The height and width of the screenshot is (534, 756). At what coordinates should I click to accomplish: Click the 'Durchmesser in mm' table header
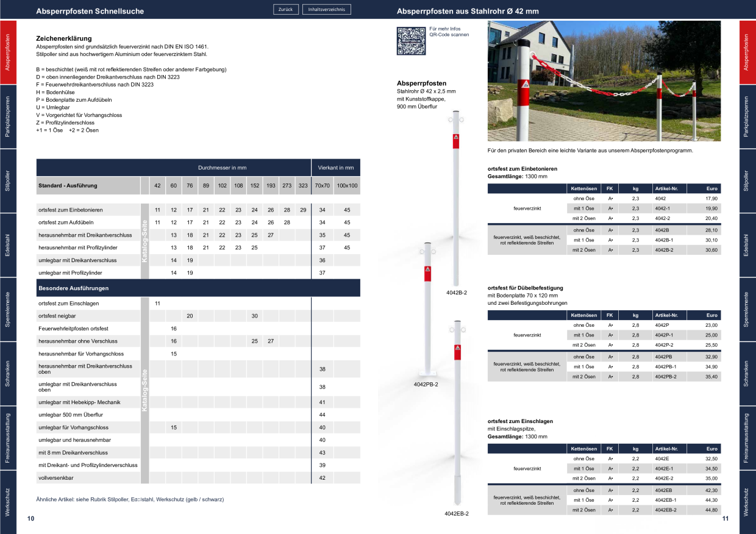(x=223, y=168)
